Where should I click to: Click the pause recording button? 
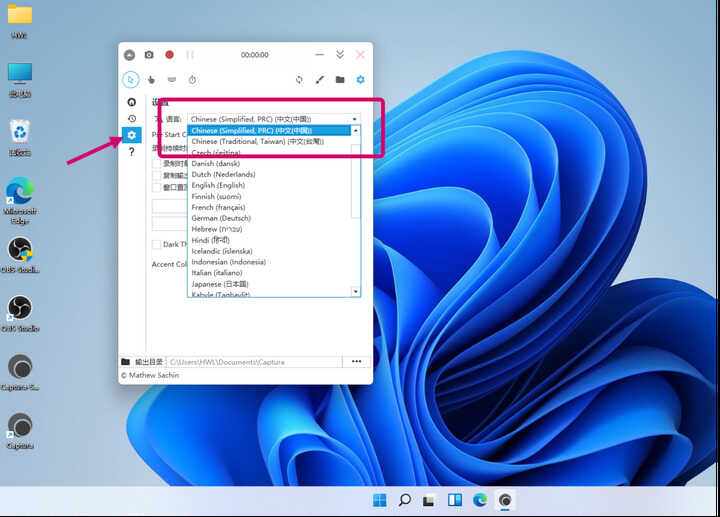190,55
